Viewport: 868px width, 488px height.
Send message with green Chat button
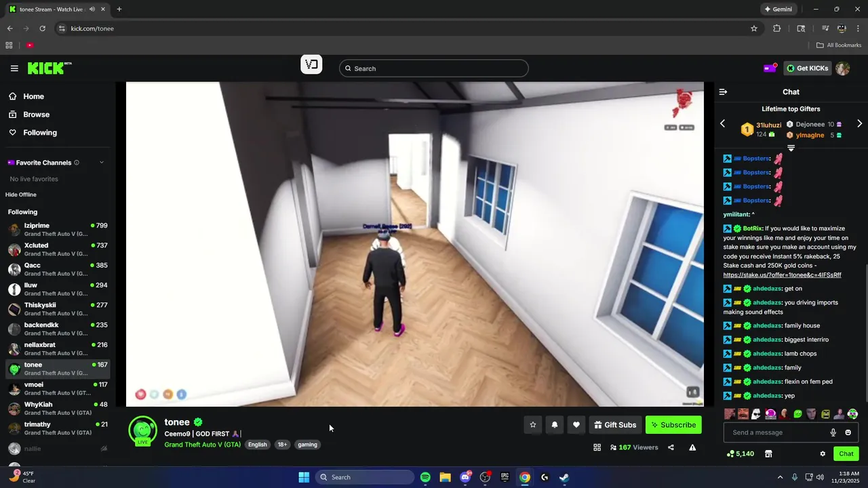846,453
